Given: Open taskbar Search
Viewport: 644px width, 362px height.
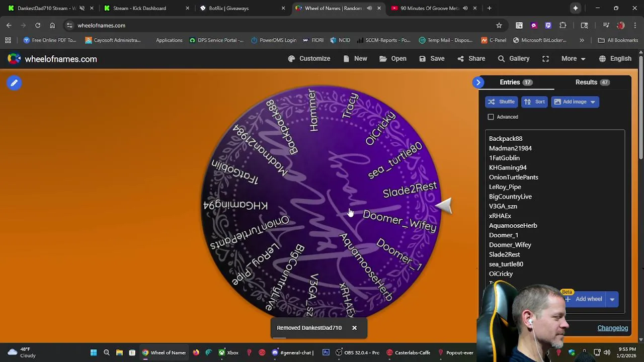Looking at the screenshot, I should 107,352.
